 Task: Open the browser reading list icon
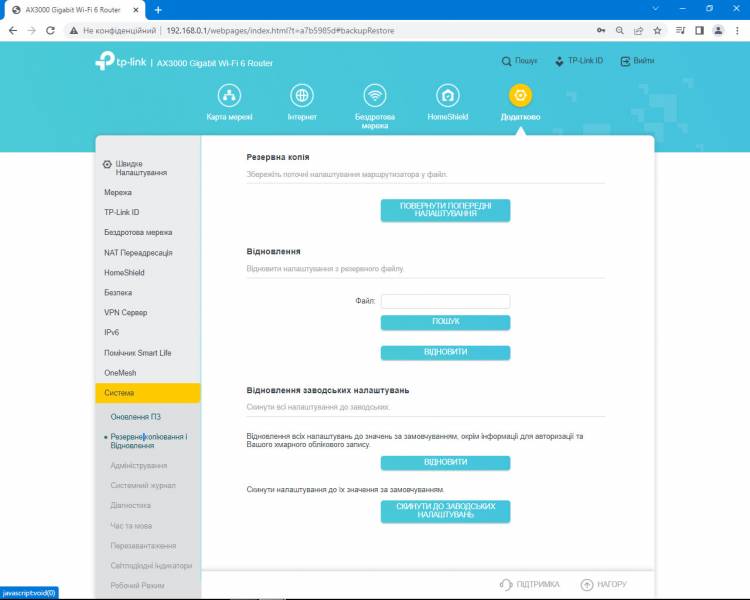coord(680,31)
